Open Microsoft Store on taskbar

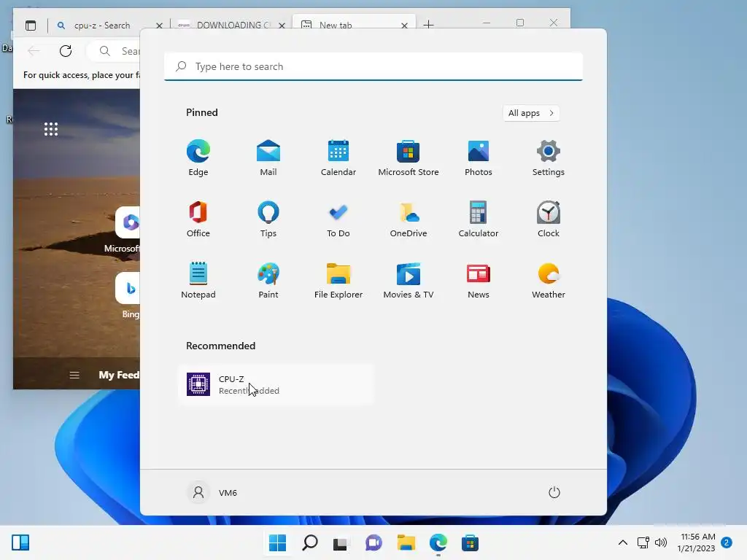470,542
